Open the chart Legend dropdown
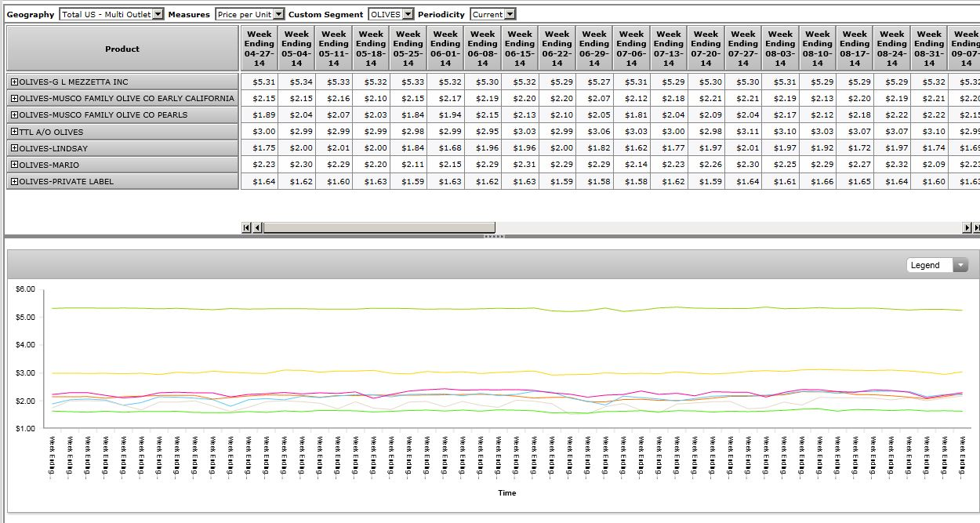Viewport: 980px width, 523px height. pyautogui.click(x=960, y=265)
